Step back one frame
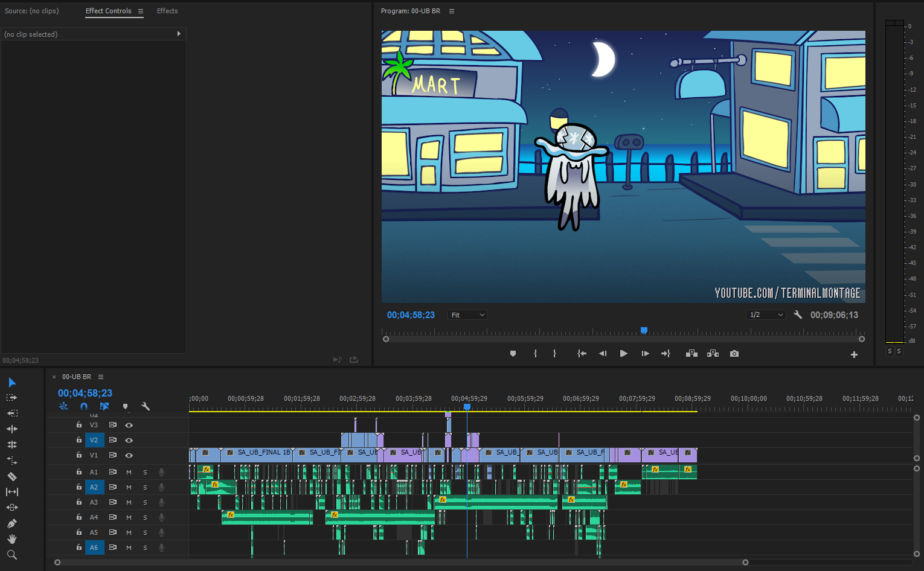The height and width of the screenshot is (571, 924). click(x=603, y=354)
